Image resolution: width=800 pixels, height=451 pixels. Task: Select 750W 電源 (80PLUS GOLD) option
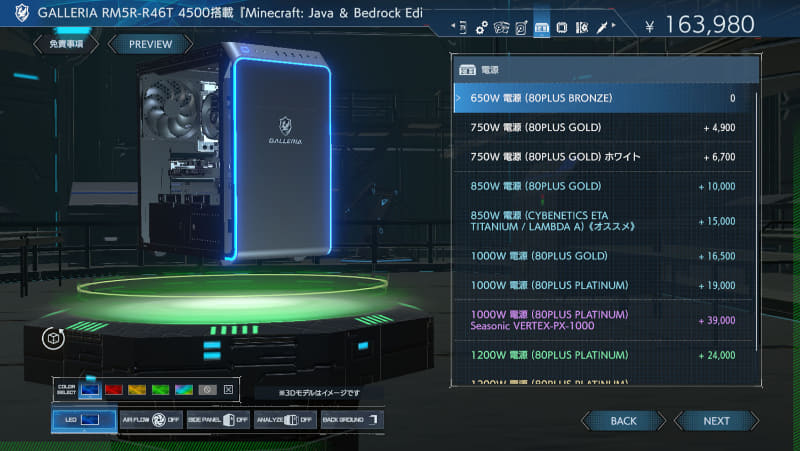(x=603, y=128)
